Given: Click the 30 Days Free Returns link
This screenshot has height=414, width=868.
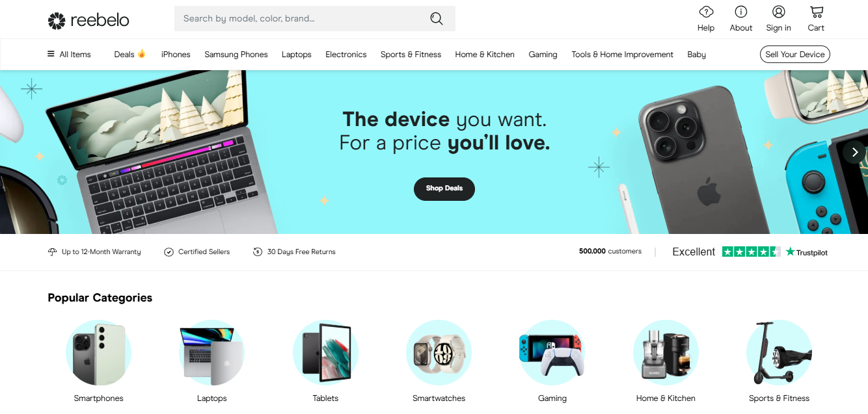Looking at the screenshot, I should (294, 252).
